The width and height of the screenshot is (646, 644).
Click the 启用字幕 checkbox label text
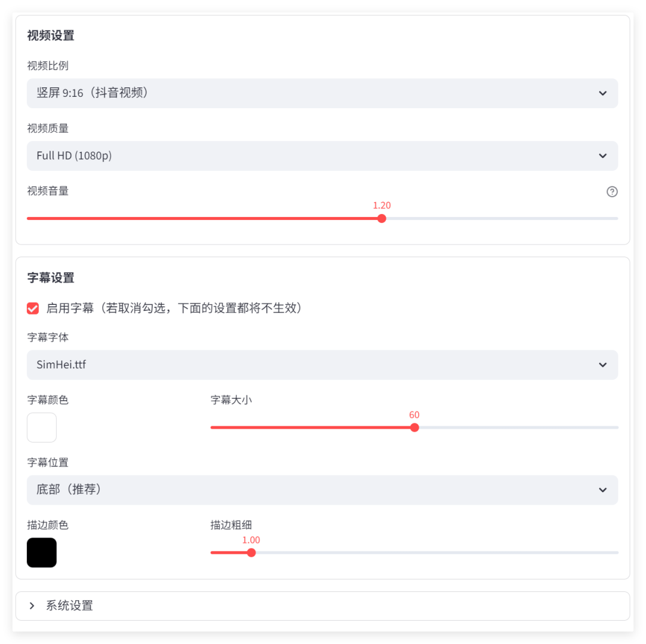(173, 309)
